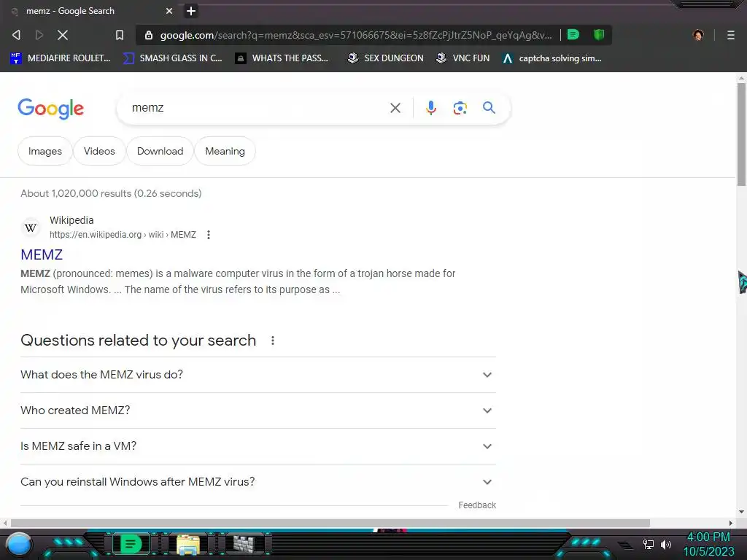
Task: Click the horizontal scrollbar thumb
Action: [x=330, y=523]
